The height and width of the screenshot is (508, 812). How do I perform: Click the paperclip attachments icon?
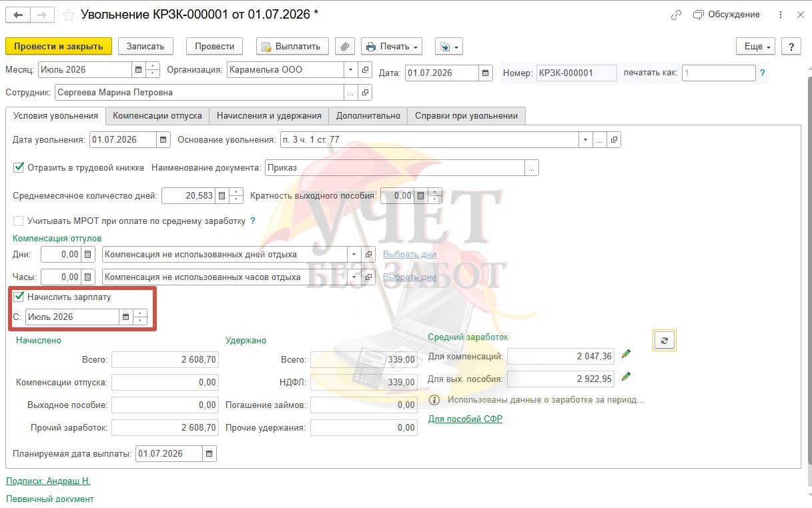click(x=344, y=46)
